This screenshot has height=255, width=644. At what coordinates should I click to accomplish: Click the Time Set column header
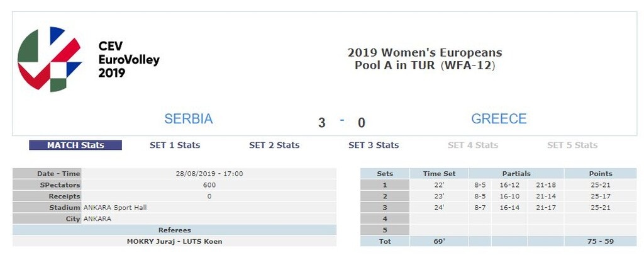coord(439,174)
